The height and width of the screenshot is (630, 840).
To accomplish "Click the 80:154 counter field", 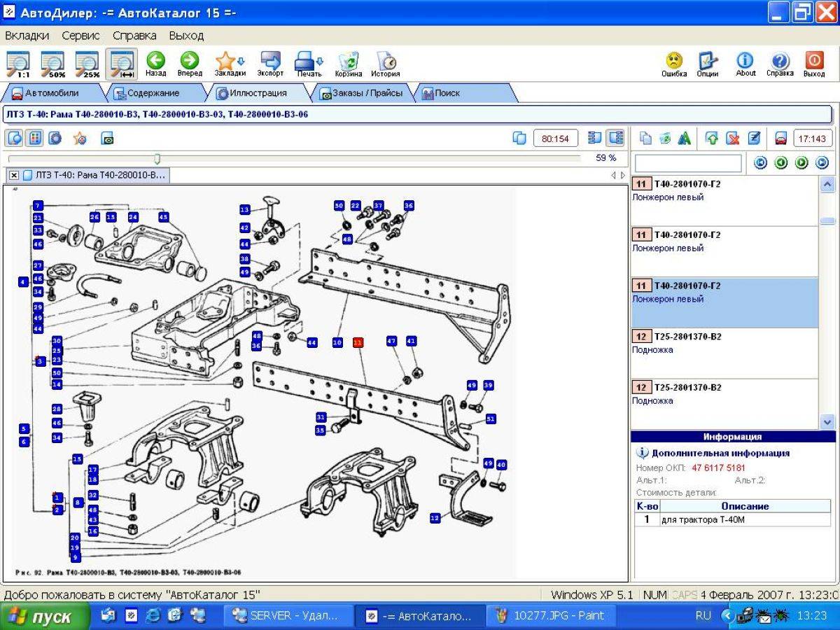I will pos(556,139).
